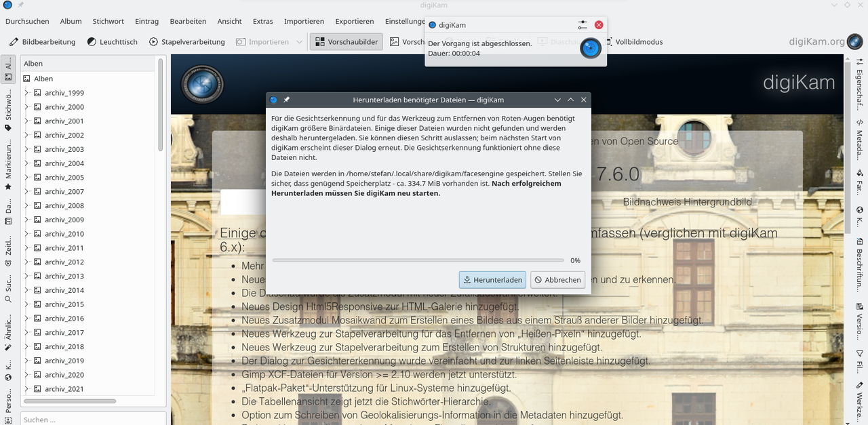Open the Eigenschaften right sidebar tab
868x425 pixels.
pyautogui.click(x=859, y=83)
